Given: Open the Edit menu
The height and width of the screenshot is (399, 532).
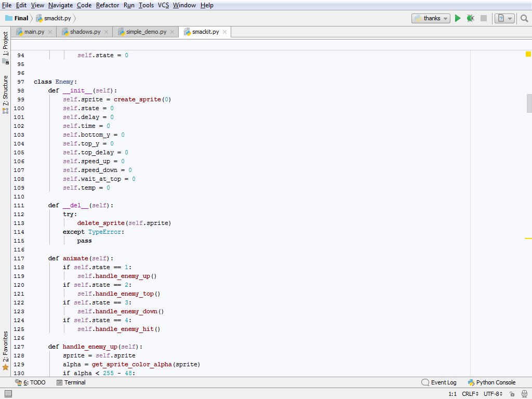Looking at the screenshot, I should (21, 5).
